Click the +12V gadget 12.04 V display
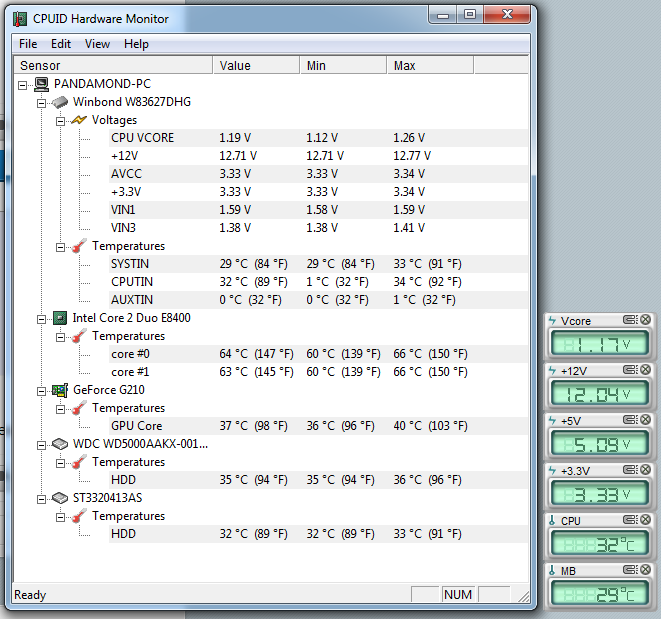The image size is (661, 619). pos(599,394)
